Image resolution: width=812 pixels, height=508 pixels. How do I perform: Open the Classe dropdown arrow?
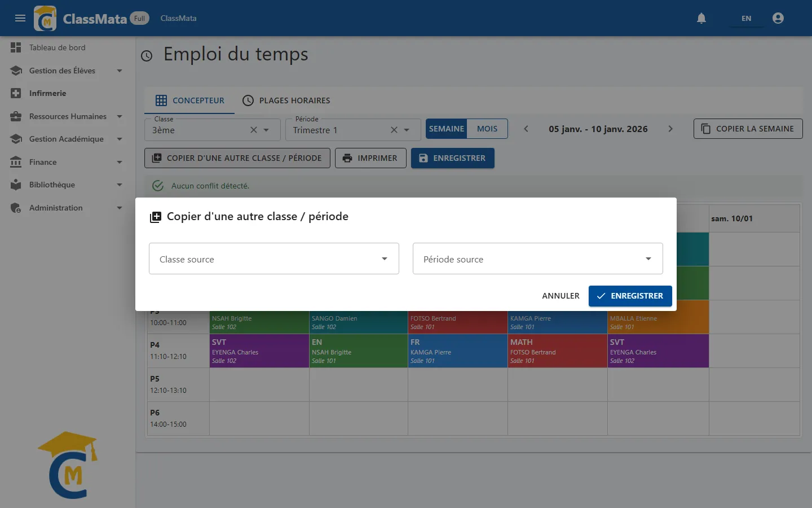point(266,130)
